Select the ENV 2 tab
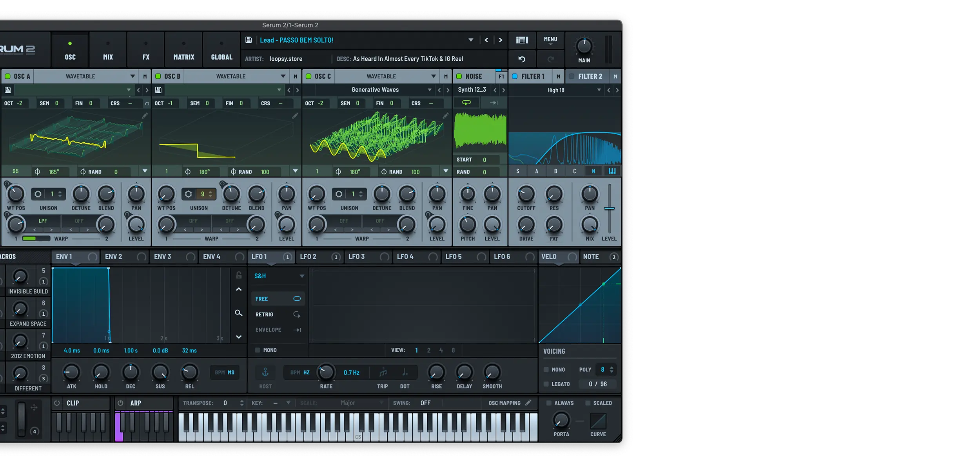 125,257
